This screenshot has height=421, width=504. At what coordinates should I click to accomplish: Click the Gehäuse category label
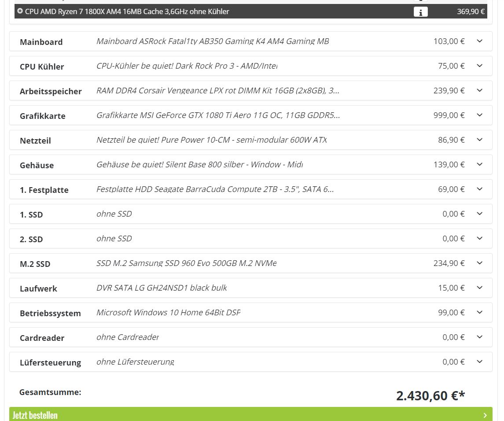[37, 165]
